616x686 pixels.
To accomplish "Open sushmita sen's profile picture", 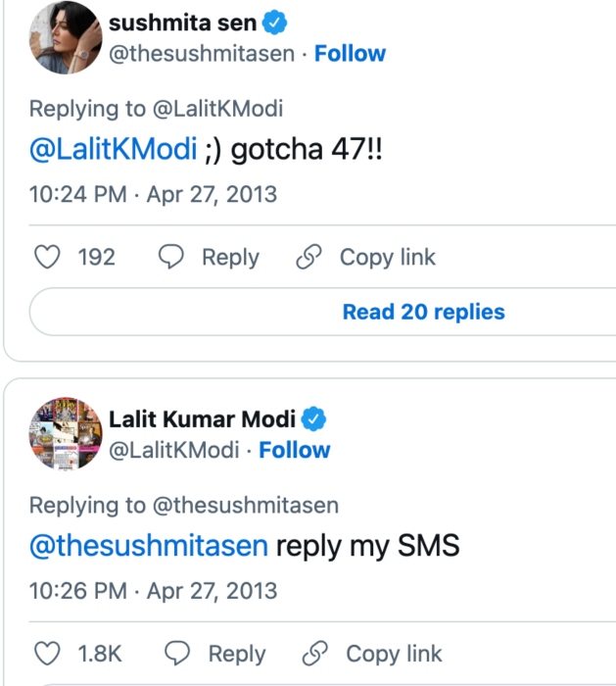I will click(x=68, y=38).
